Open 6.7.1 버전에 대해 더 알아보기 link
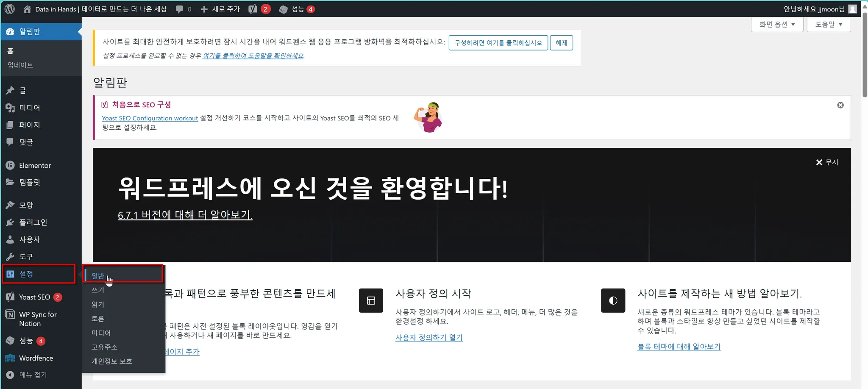The image size is (868, 389). click(185, 215)
